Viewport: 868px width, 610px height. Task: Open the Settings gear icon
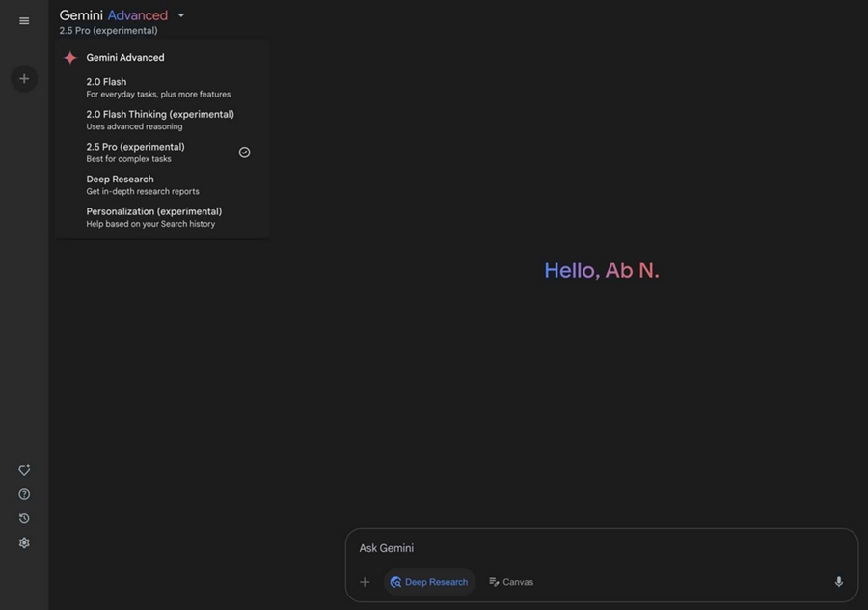[24, 543]
